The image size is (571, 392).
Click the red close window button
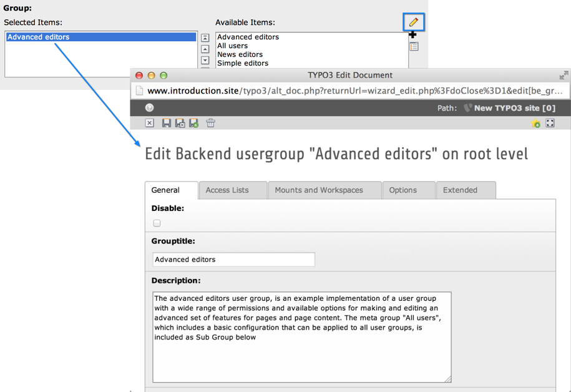click(x=139, y=76)
